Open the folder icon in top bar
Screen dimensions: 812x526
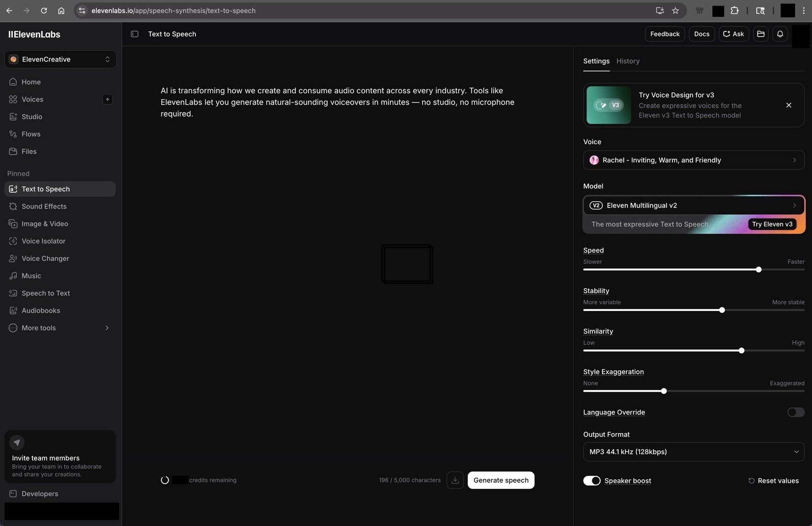tap(761, 34)
